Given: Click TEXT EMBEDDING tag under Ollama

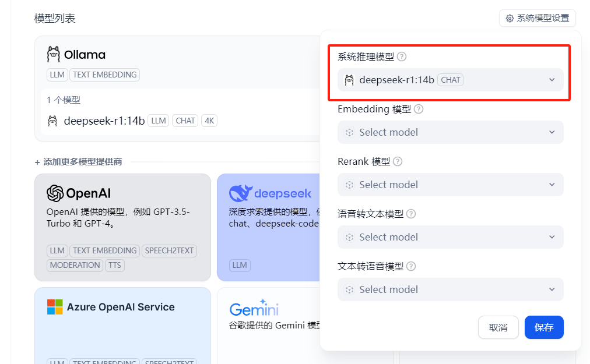Looking at the screenshot, I should click(104, 75).
